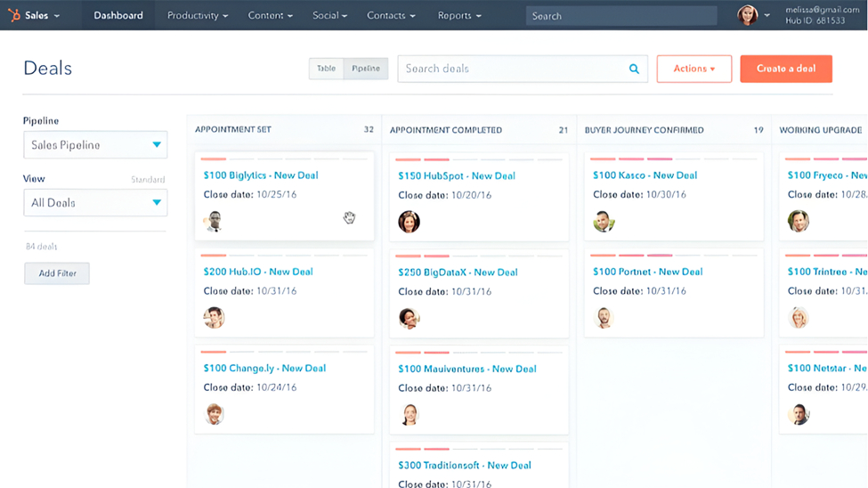Open the $100 Portnet - New Deal link

click(x=648, y=272)
